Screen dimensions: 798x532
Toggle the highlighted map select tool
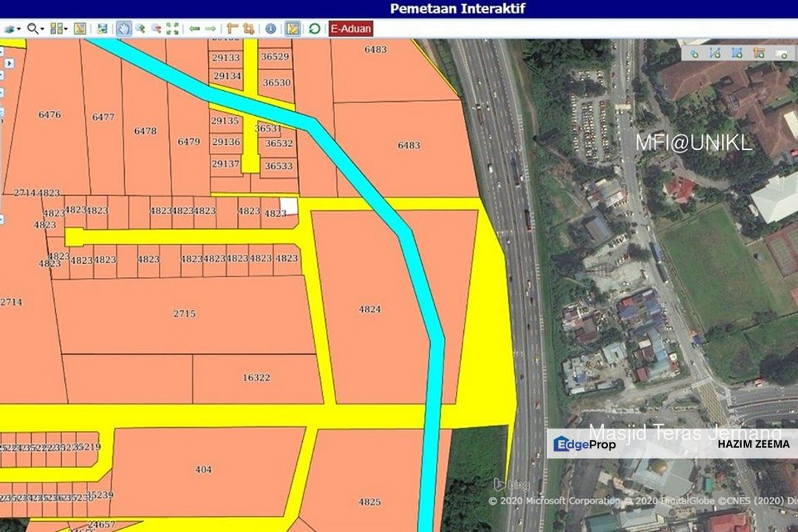click(x=293, y=29)
